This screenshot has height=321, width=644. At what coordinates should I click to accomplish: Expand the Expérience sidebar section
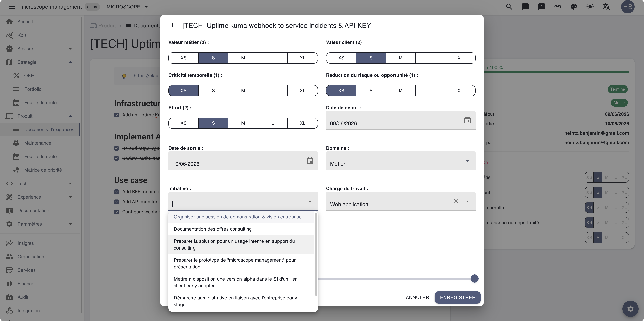[x=70, y=197]
